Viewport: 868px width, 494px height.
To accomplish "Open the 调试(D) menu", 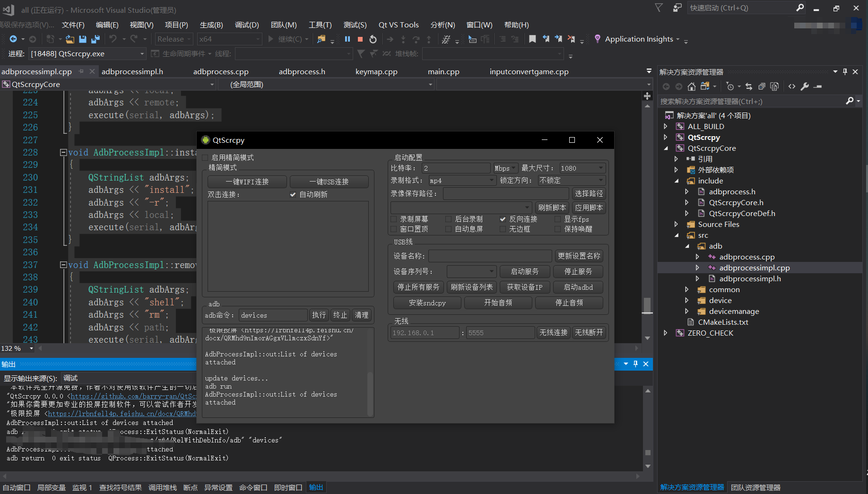I will point(247,25).
